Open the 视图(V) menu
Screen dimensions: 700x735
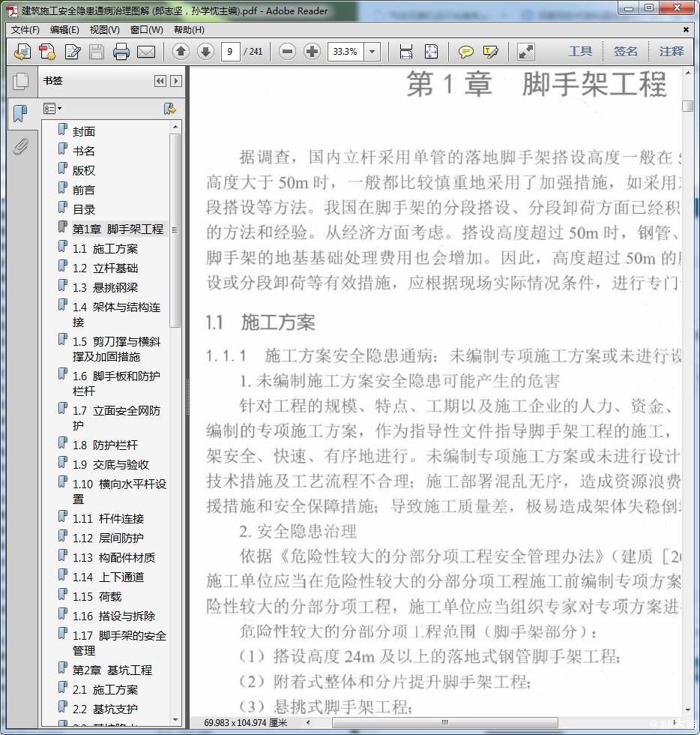tap(104, 30)
